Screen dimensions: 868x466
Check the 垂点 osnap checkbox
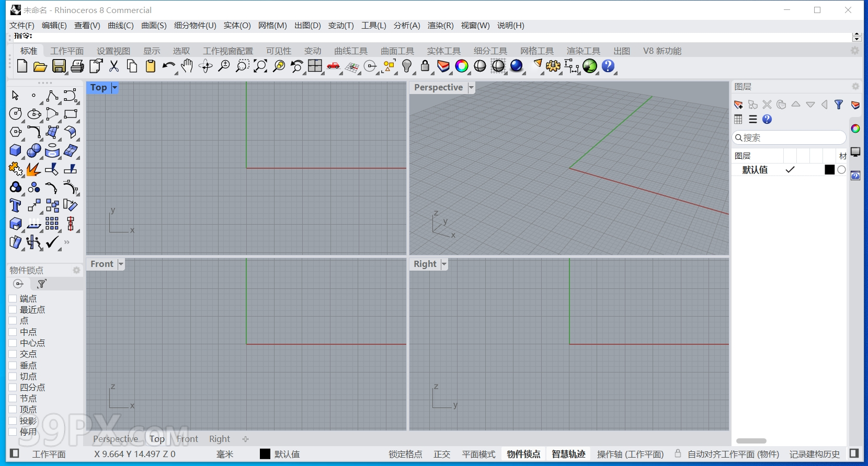point(13,365)
